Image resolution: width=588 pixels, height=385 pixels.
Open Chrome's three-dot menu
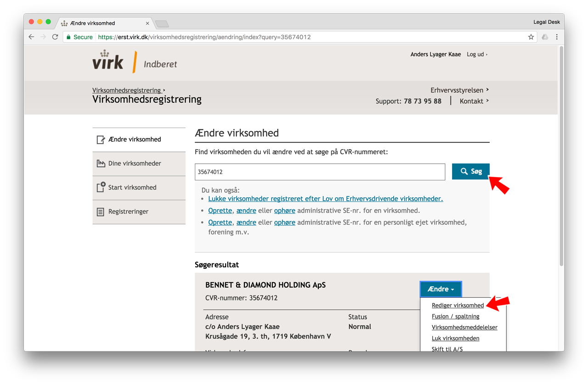(x=557, y=37)
